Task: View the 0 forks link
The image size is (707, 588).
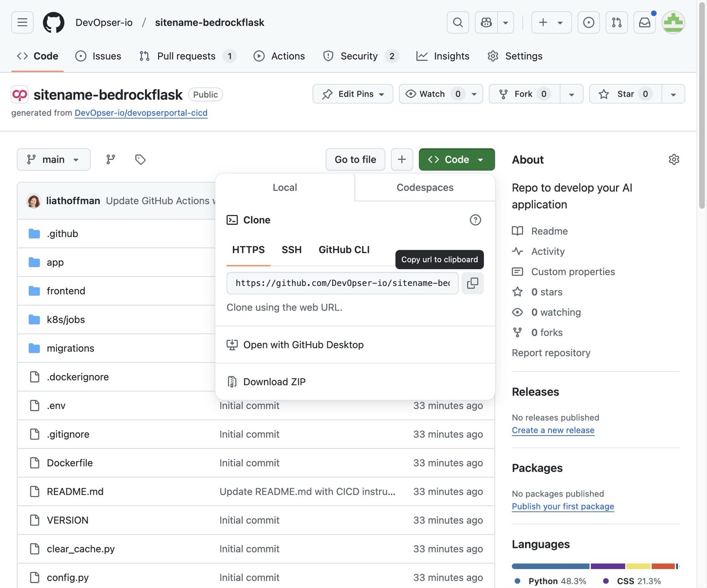Action: [547, 333]
